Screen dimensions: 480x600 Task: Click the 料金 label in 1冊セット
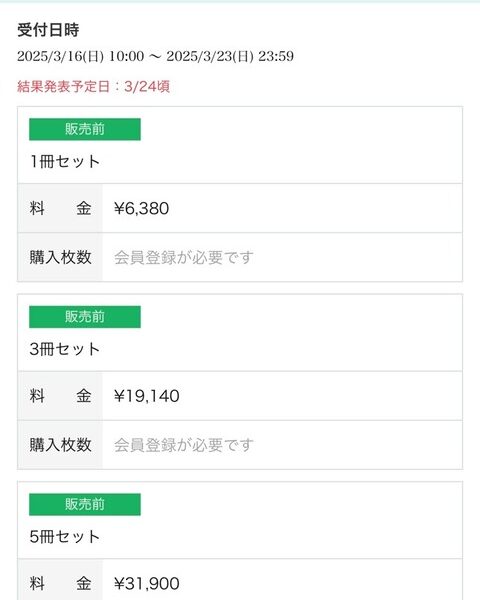click(x=60, y=209)
